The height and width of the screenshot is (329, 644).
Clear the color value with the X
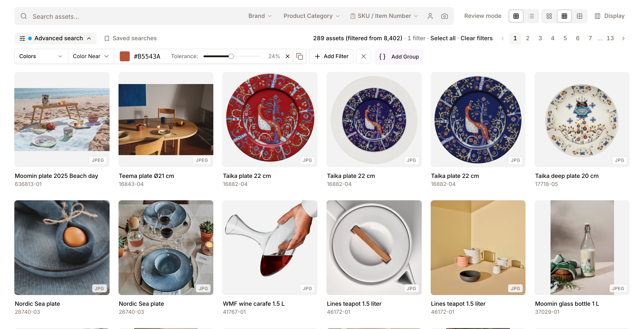[288, 57]
